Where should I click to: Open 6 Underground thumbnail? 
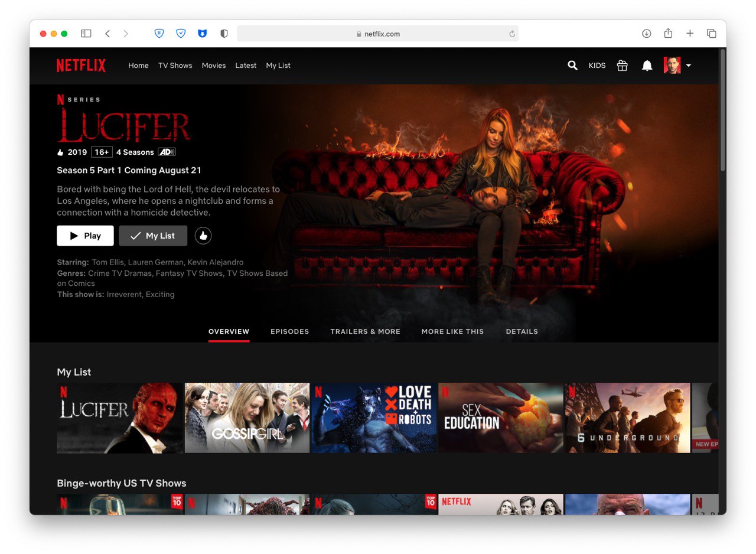click(628, 418)
